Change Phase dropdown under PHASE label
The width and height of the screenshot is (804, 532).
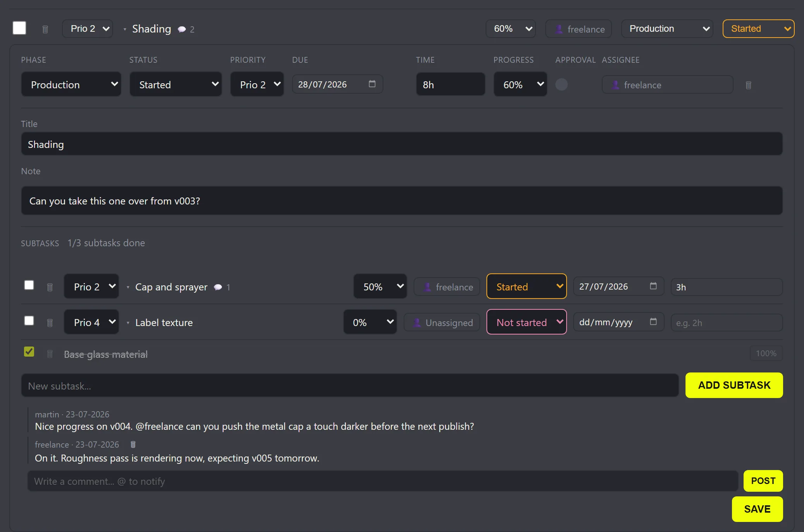[71, 84]
